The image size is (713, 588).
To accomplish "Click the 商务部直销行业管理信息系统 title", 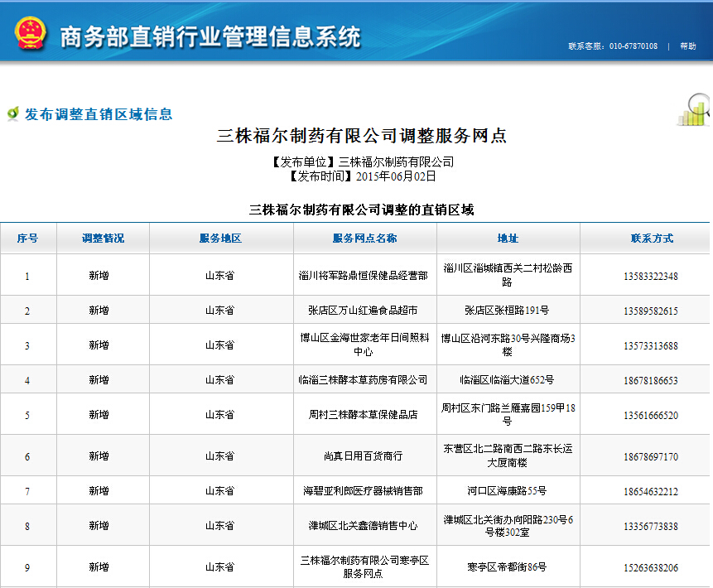I will 210,36.
